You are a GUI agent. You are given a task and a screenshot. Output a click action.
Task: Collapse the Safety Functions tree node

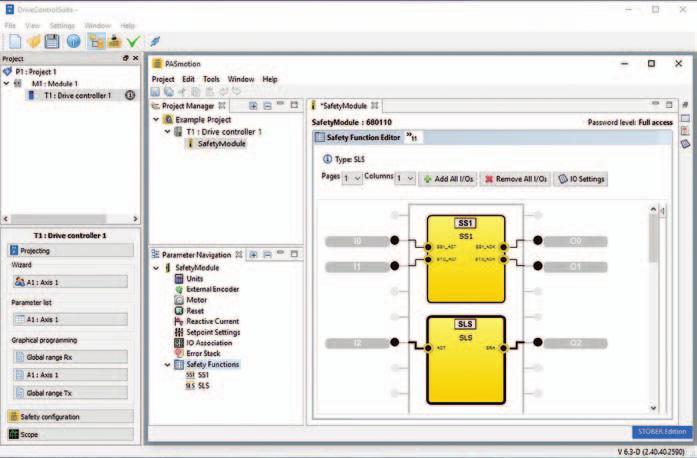pyautogui.click(x=168, y=365)
